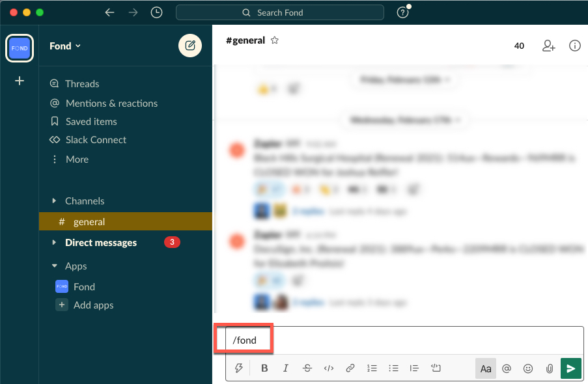Open the Fond workspace dropdown menu
Image resolution: width=588 pixels, height=384 pixels.
pyautogui.click(x=65, y=46)
